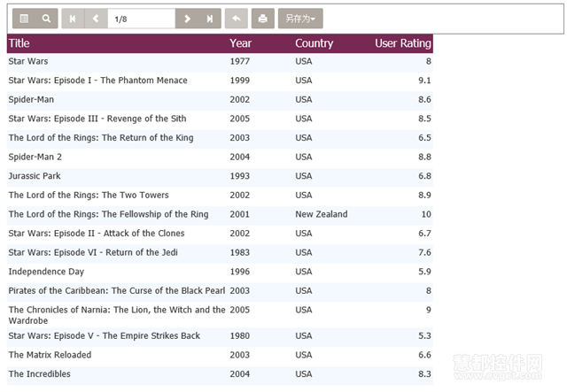Viewport: 567px width, 392px height.
Task: Click the rating 8.9 cell
Action: 424,196
